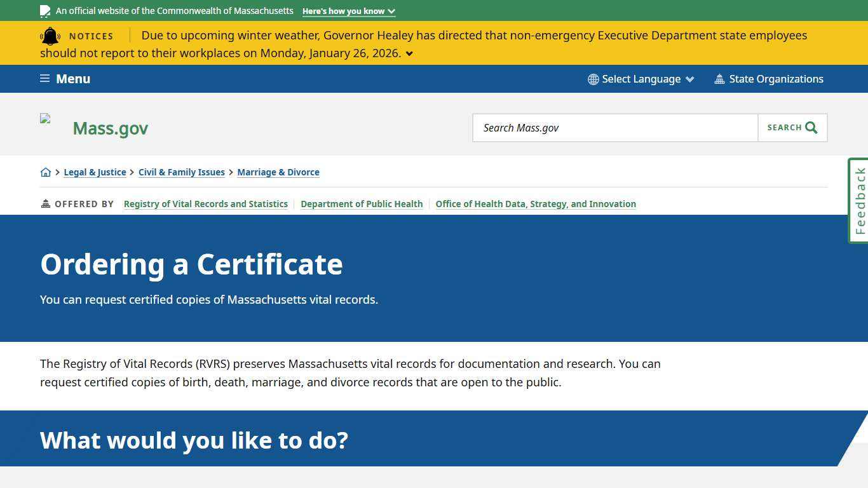This screenshot has height=488, width=868.
Task: Visit the Department of Public Health link
Action: (362, 204)
